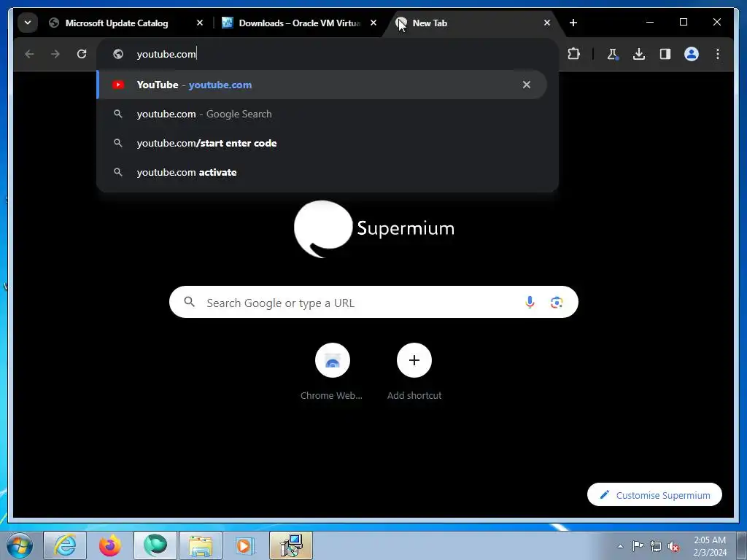Remove the YouTube suggestion with its X
Viewport: 747px width, 560px height.
coord(527,85)
